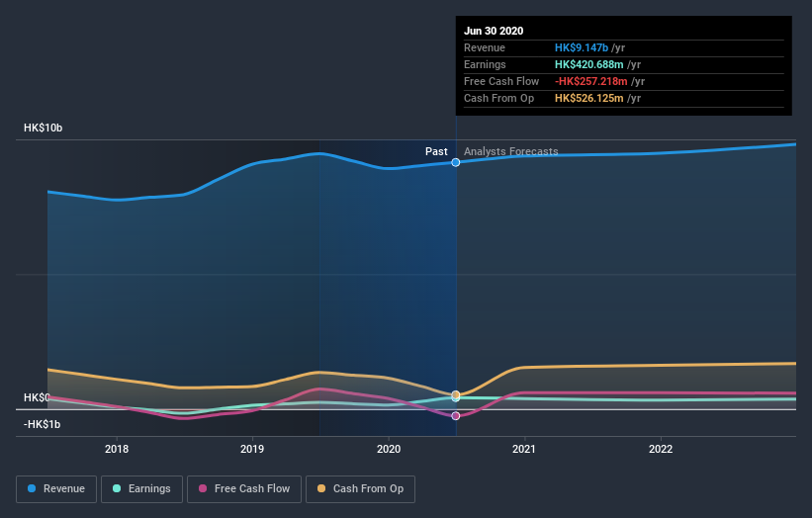The image size is (812, 518).
Task: Click the pink Free Cash Flow data point
Action: click(456, 416)
